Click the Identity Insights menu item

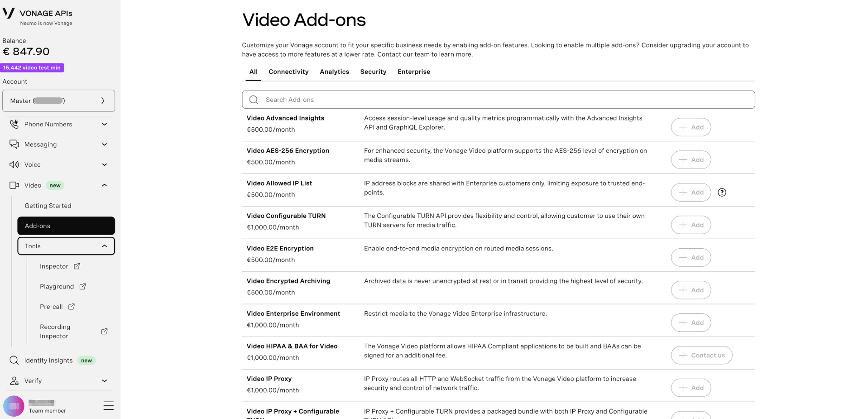48,360
